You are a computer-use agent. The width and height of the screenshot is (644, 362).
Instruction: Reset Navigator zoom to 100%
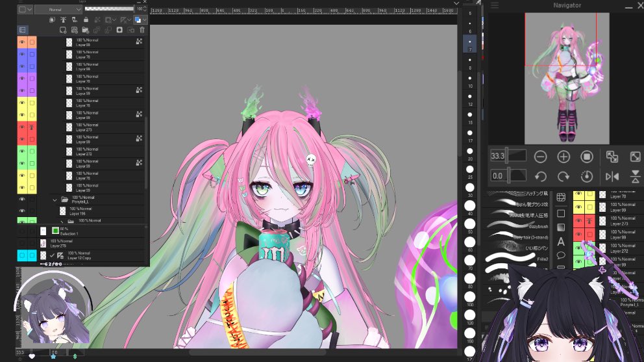tap(587, 157)
